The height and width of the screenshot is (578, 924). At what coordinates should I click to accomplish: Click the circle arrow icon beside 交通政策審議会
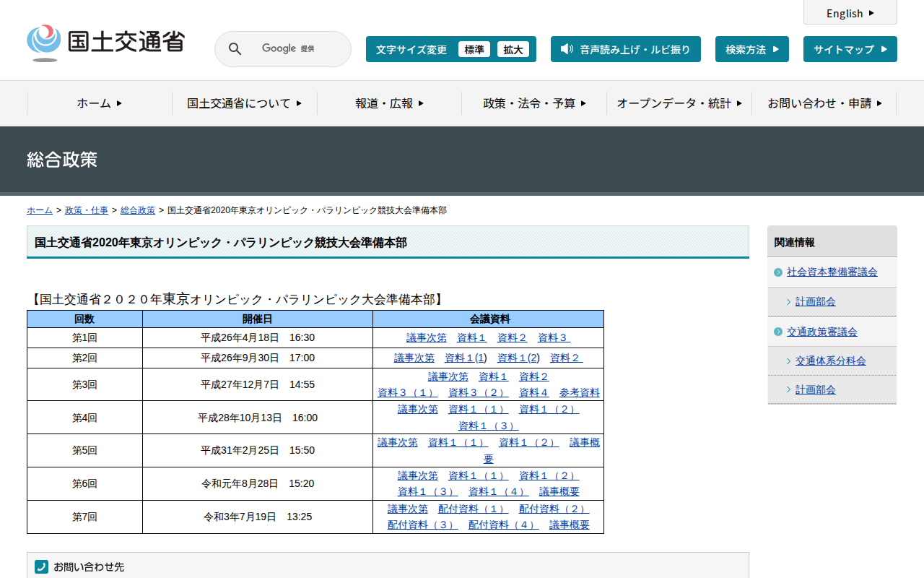pos(778,332)
